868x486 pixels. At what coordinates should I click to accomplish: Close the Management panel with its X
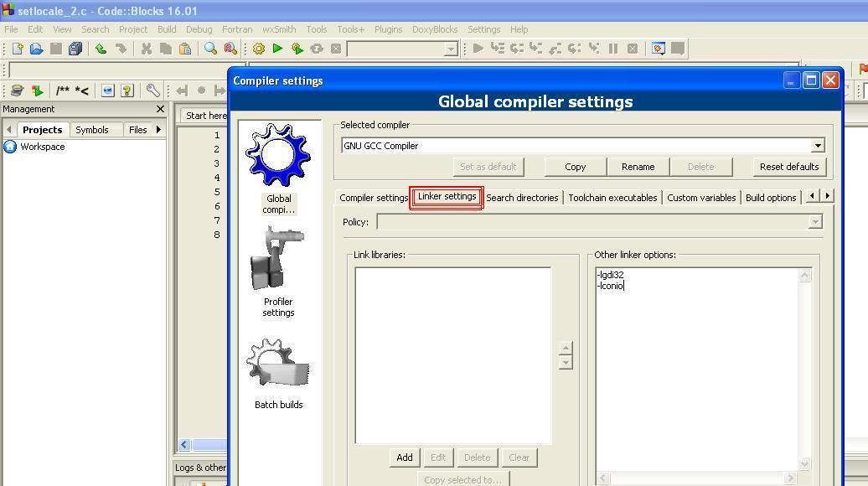point(161,109)
